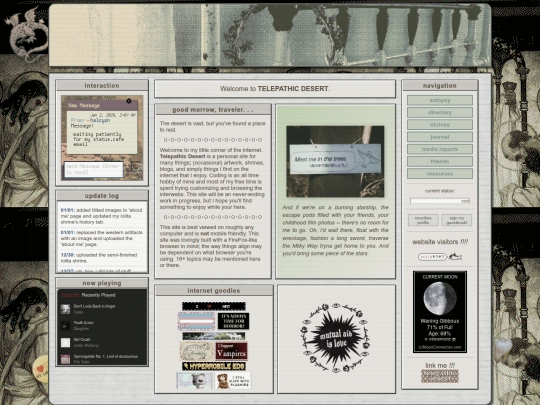Click the 'Welcome to TELEPATHIC DESERT' heading
Viewport: 540px width, 405px height.
point(275,89)
